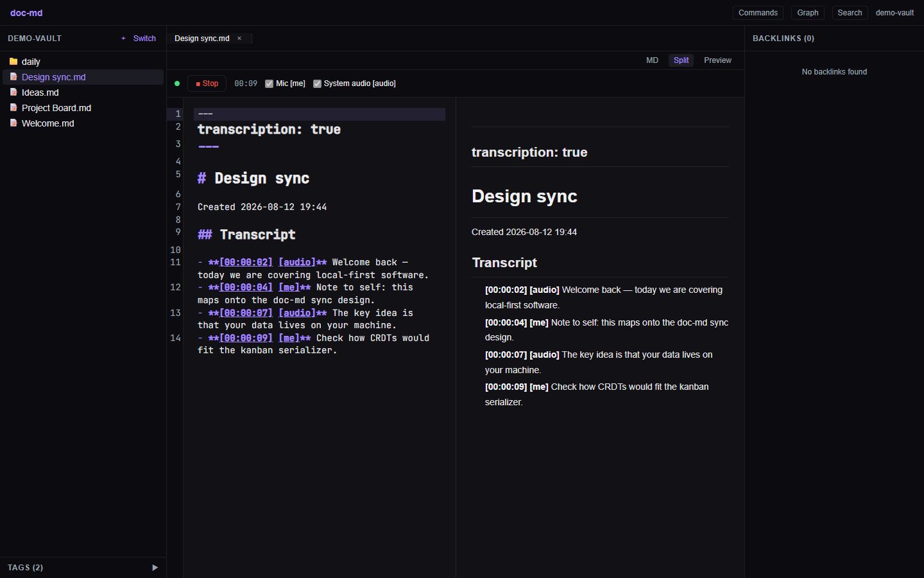924x578 pixels.
Task: Open the Graph view
Action: [x=808, y=13]
